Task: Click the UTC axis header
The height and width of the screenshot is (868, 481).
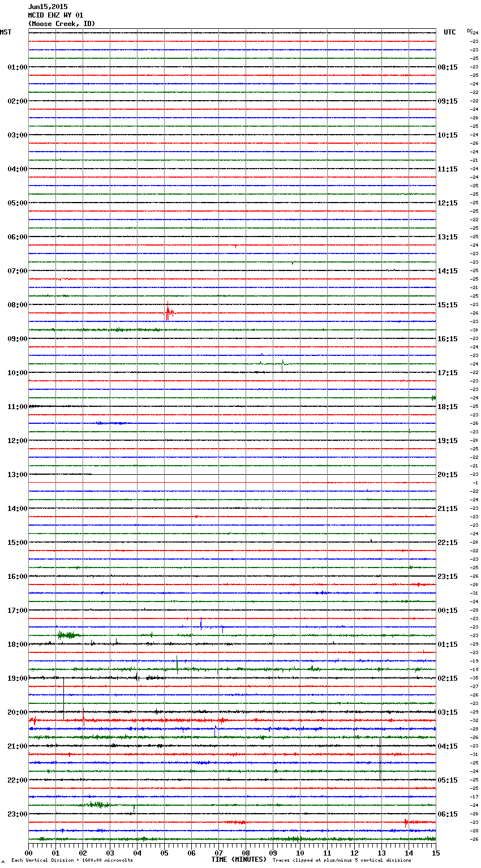Action: point(450,32)
